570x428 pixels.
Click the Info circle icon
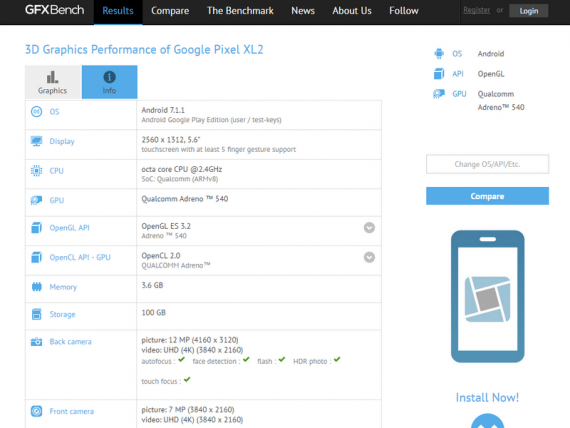pyautogui.click(x=109, y=77)
